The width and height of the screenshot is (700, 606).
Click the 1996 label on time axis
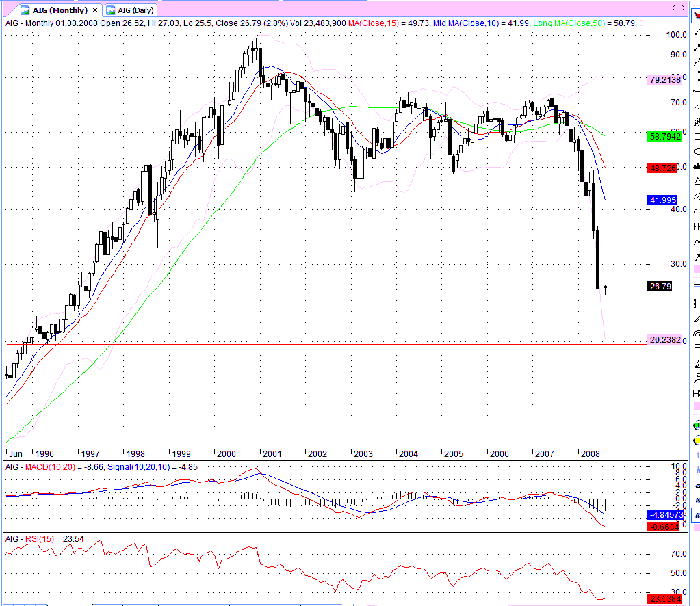coord(44,454)
